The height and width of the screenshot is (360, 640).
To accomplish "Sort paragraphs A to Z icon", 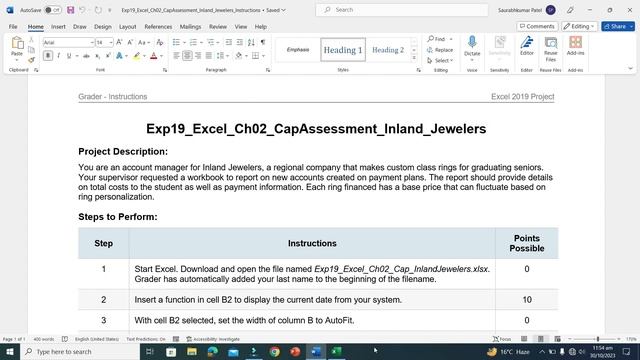I will tap(251, 42).
